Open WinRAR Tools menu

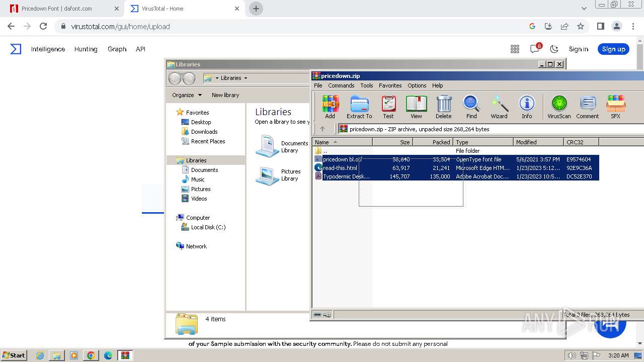pos(366,85)
